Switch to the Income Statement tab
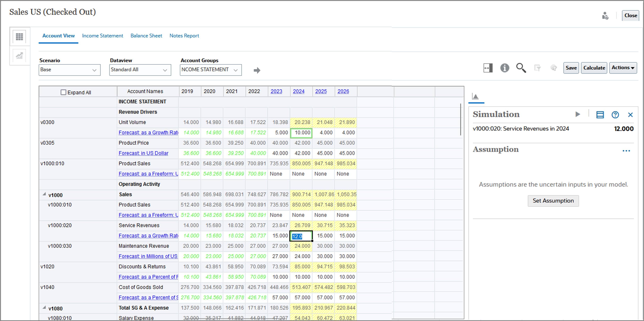The width and height of the screenshot is (644, 321). (x=103, y=36)
